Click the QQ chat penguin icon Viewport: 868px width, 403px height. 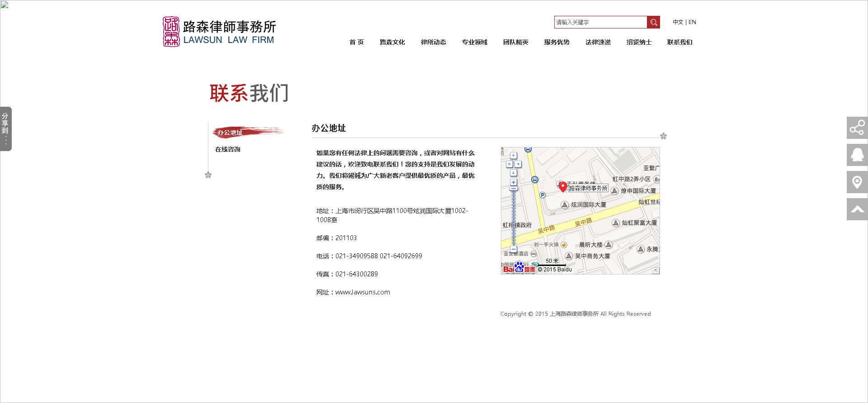857,155
